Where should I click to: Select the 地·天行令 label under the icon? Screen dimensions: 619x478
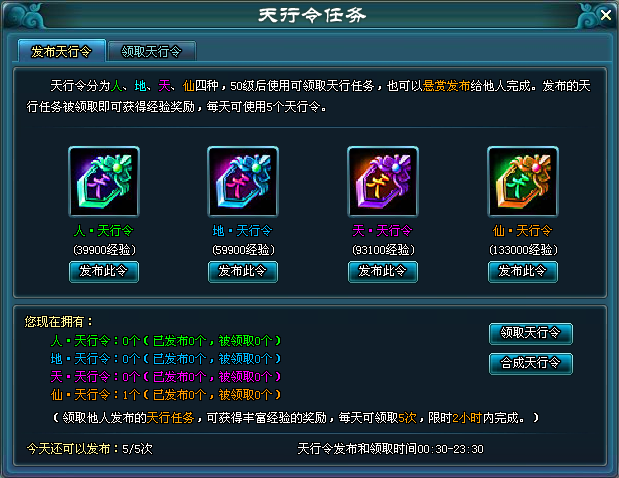(242, 231)
